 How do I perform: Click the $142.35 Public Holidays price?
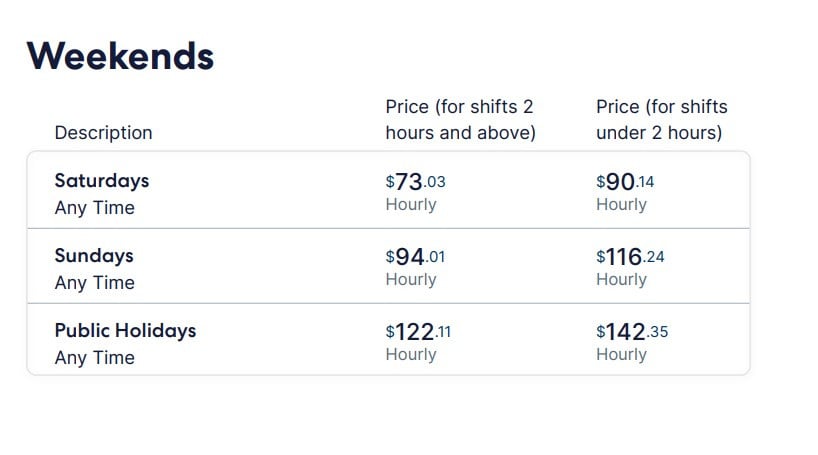[632, 332]
